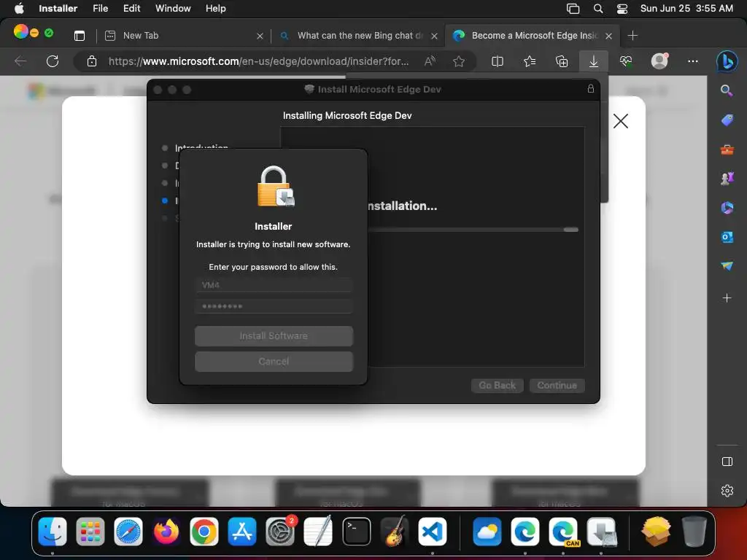Open Visual Studio Code from the Dock
Screen dimensions: 747x560
point(433,531)
